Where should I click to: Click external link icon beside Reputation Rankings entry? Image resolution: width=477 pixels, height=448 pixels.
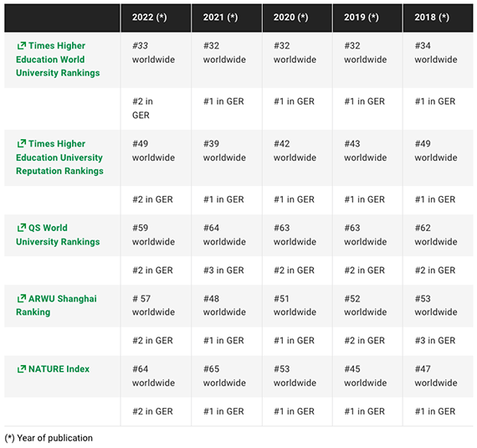click(x=21, y=144)
